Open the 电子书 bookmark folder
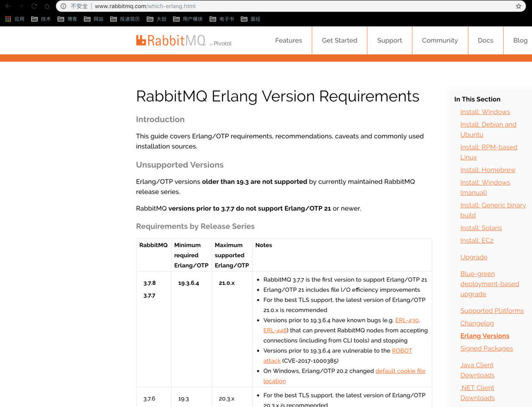Image resolution: width=532 pixels, height=407 pixels. pos(222,19)
